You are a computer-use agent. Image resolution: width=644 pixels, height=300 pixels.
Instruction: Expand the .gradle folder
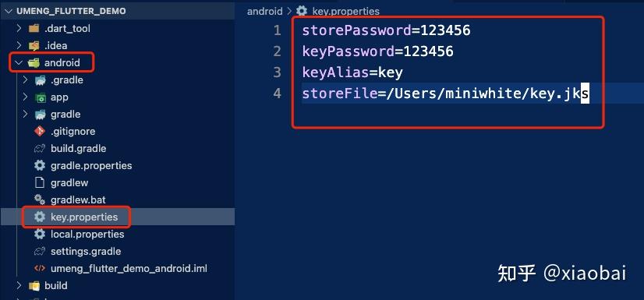pos(25,79)
